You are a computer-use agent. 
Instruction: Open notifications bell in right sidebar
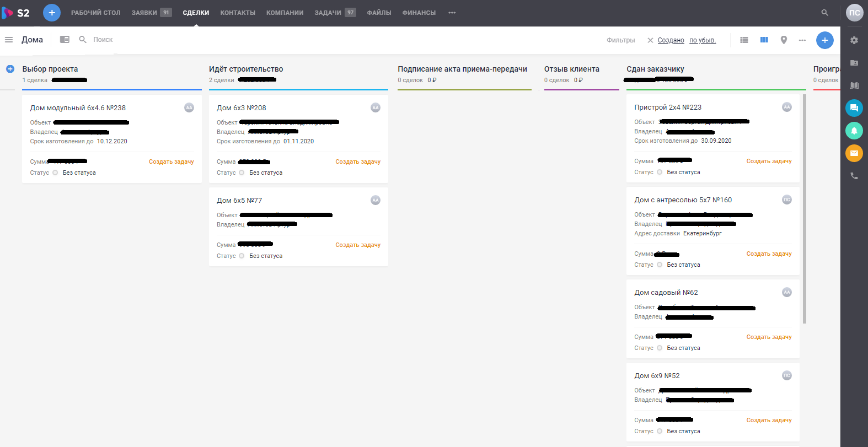[x=854, y=131]
